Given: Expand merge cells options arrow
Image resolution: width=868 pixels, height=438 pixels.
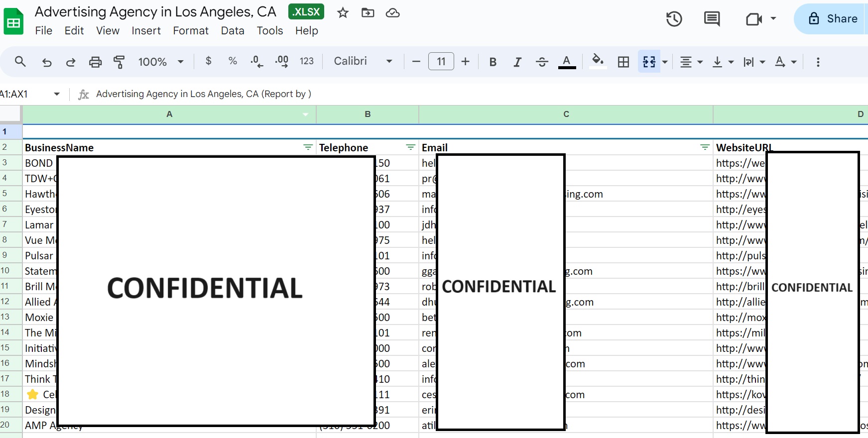Looking at the screenshot, I should pos(665,62).
